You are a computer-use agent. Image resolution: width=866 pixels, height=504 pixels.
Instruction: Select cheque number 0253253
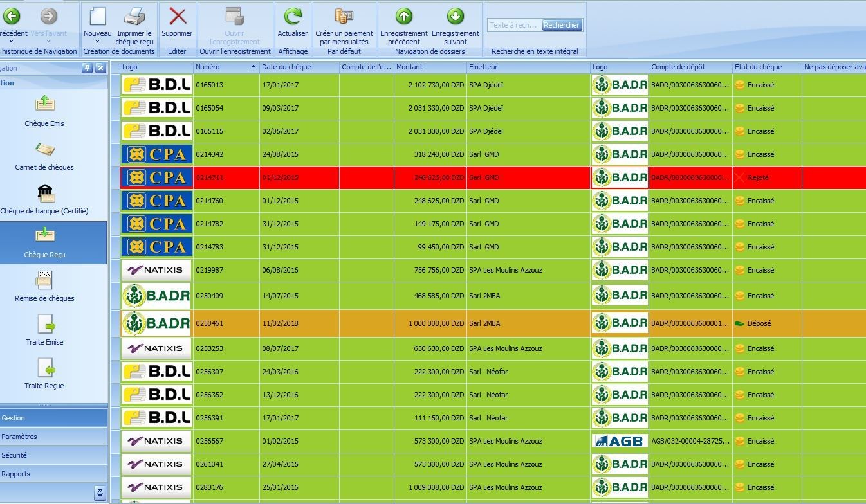(210, 348)
